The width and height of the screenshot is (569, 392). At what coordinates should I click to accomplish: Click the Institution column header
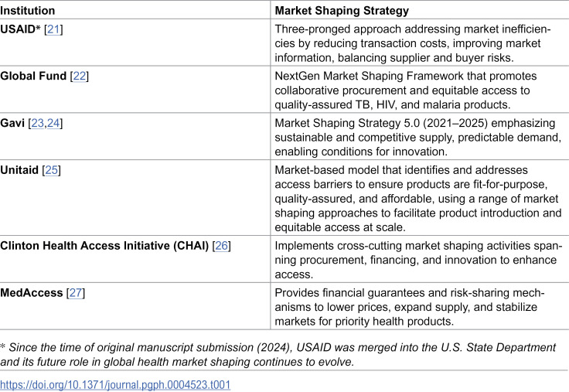pos(28,11)
